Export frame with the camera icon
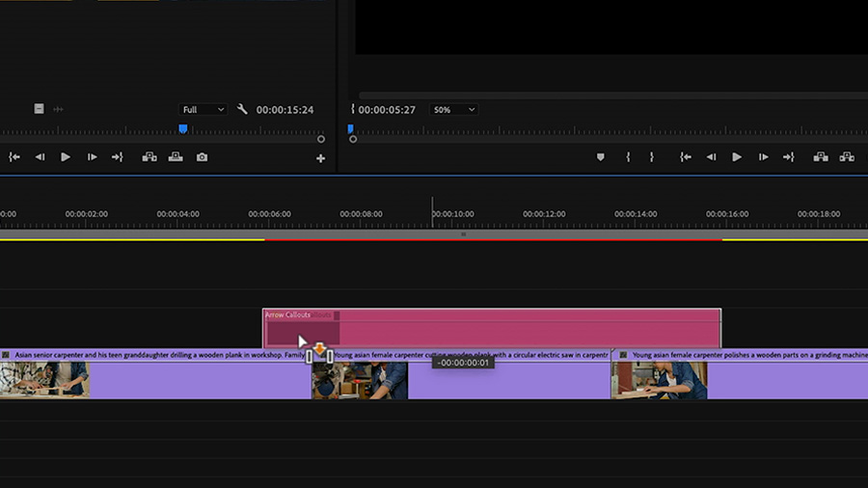This screenshot has height=488, width=868. (x=203, y=157)
